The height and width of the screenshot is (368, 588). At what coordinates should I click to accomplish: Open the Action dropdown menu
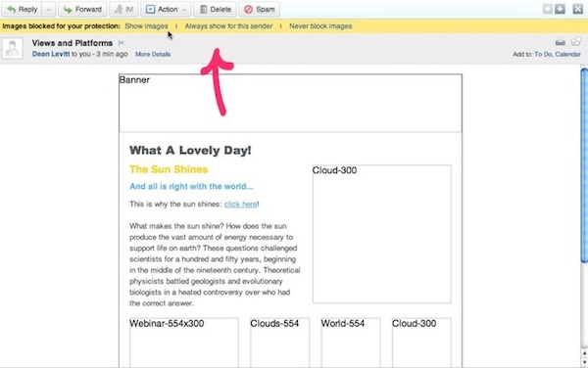click(x=166, y=10)
